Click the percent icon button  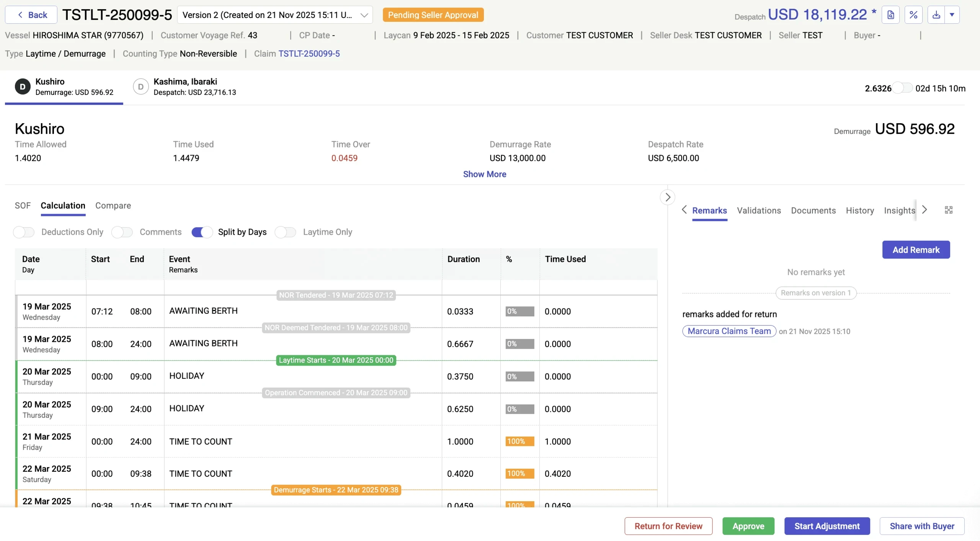pyautogui.click(x=913, y=15)
